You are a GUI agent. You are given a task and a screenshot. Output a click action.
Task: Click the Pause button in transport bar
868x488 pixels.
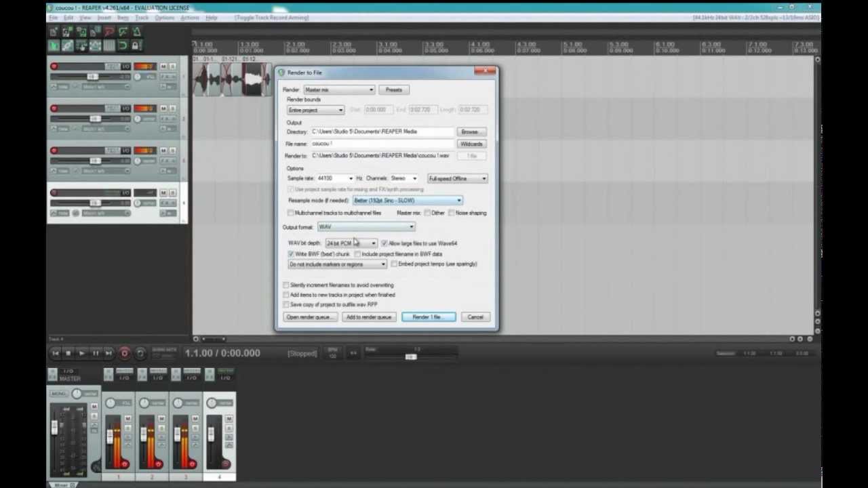pos(96,353)
